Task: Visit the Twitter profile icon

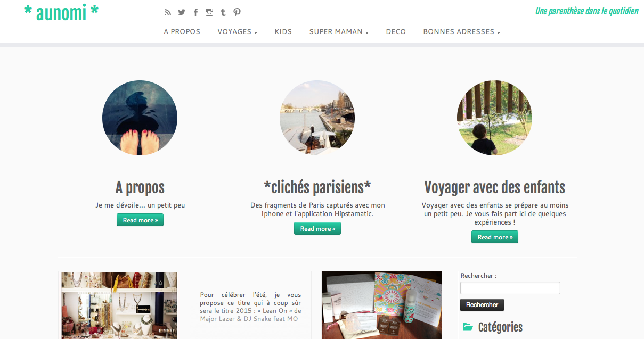Action: pos(182,12)
